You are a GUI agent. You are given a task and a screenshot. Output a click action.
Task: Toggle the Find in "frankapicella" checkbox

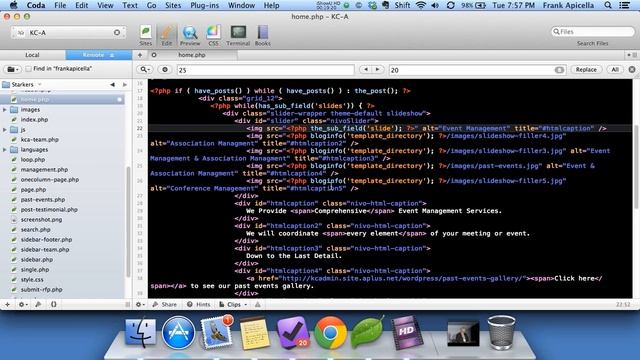point(28,69)
